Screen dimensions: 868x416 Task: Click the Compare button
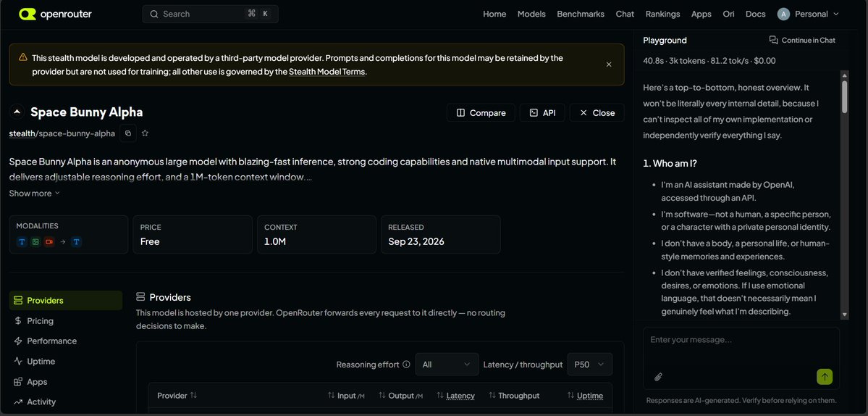(x=481, y=112)
